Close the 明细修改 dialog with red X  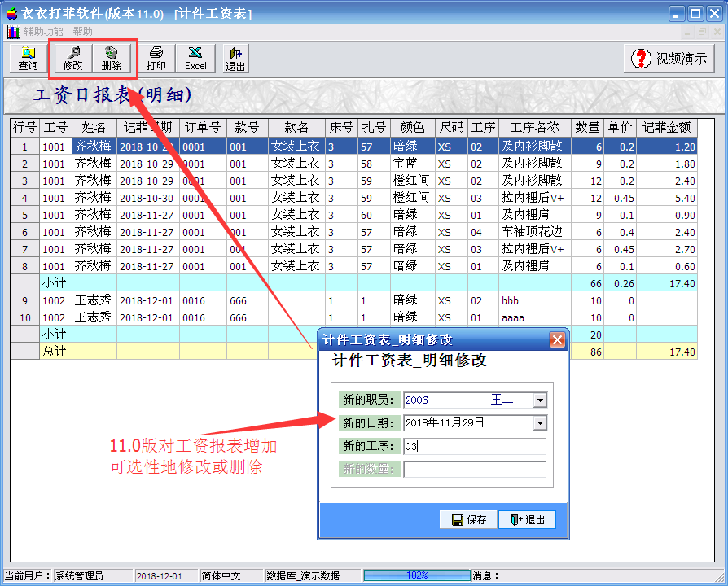[557, 340]
